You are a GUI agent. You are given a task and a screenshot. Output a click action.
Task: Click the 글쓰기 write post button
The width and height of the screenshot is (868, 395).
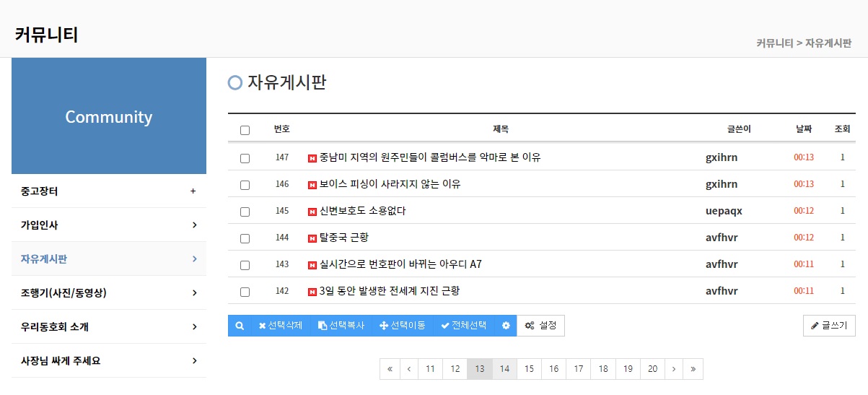coord(829,326)
